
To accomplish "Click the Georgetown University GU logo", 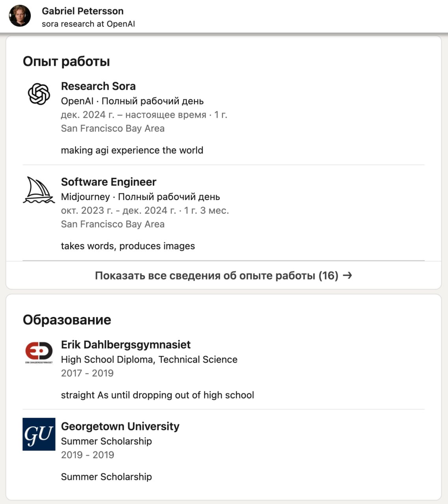I will [39, 434].
